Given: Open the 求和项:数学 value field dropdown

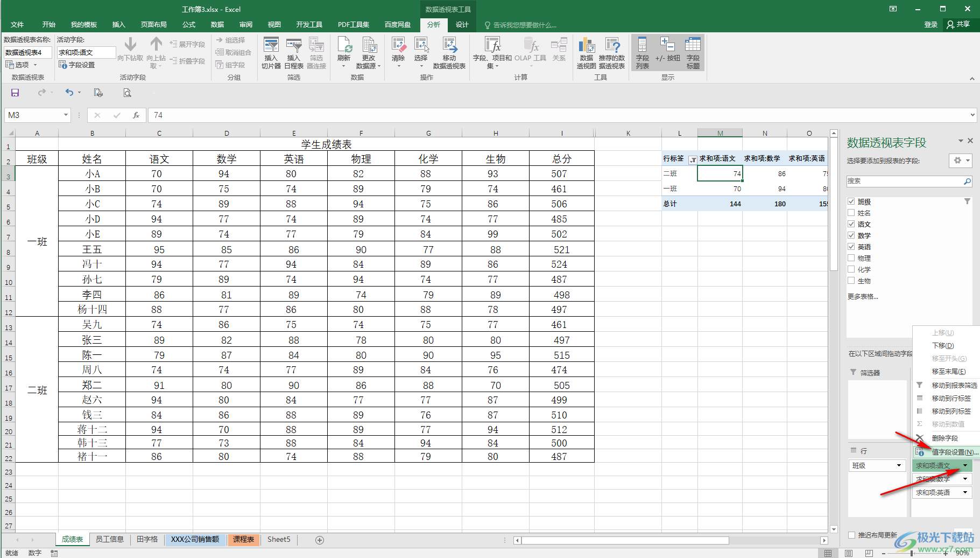Looking at the screenshot, I should tap(965, 479).
